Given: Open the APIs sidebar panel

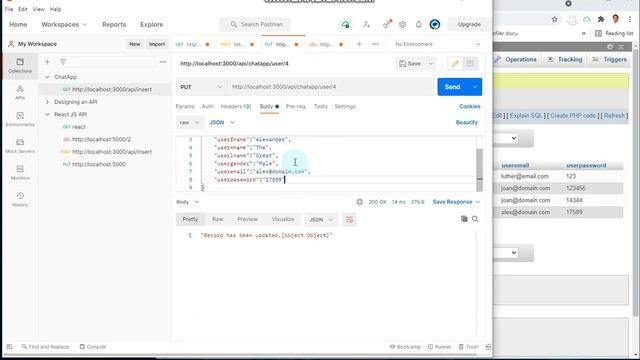Looking at the screenshot, I should click(x=20, y=92).
